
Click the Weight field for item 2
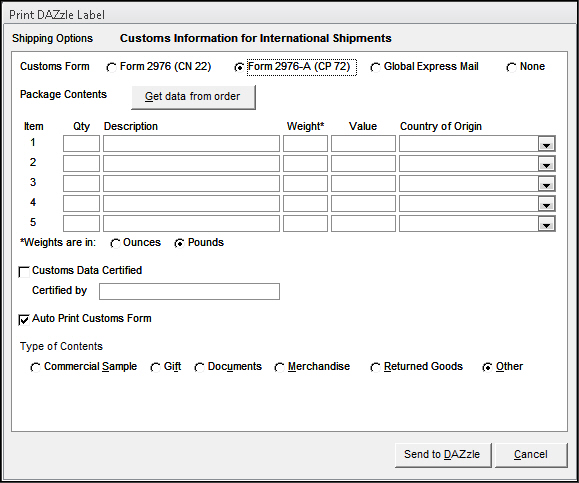305,164
